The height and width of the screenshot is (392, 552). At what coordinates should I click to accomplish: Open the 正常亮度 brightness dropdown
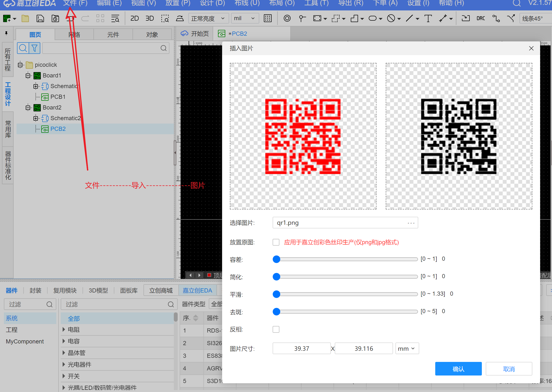pos(208,18)
